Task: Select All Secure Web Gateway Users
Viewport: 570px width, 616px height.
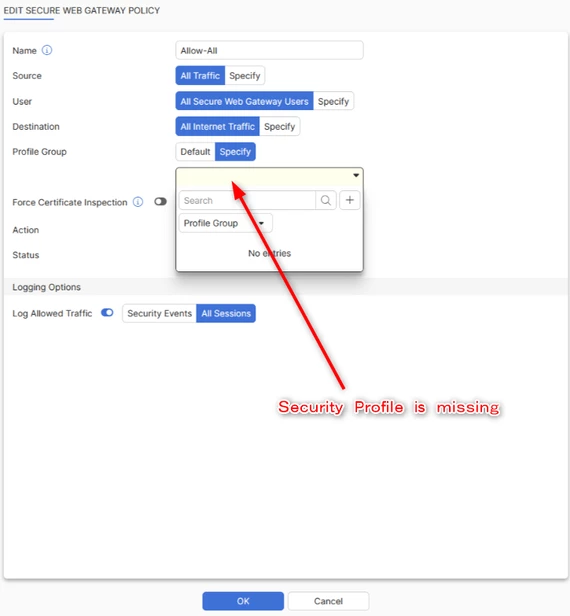Action: (244, 101)
